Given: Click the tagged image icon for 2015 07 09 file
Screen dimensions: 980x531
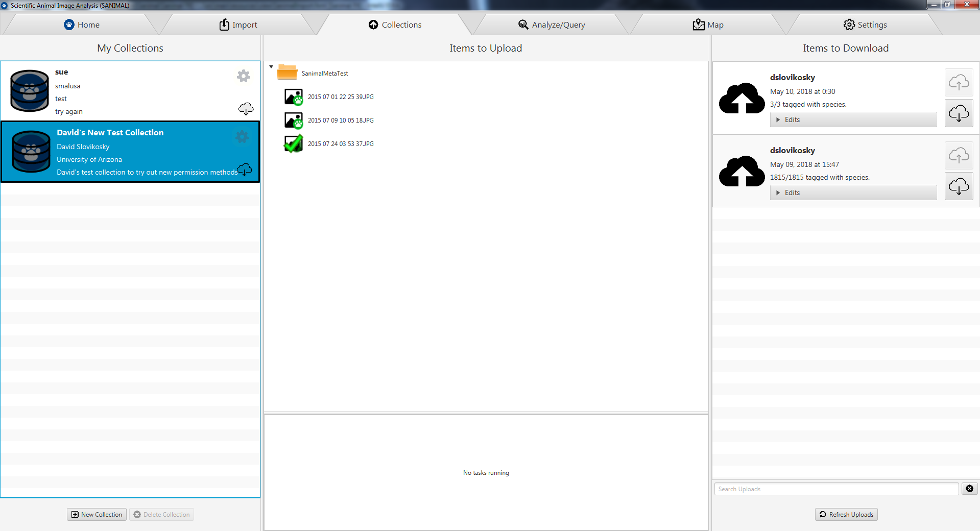Looking at the screenshot, I should pos(294,120).
